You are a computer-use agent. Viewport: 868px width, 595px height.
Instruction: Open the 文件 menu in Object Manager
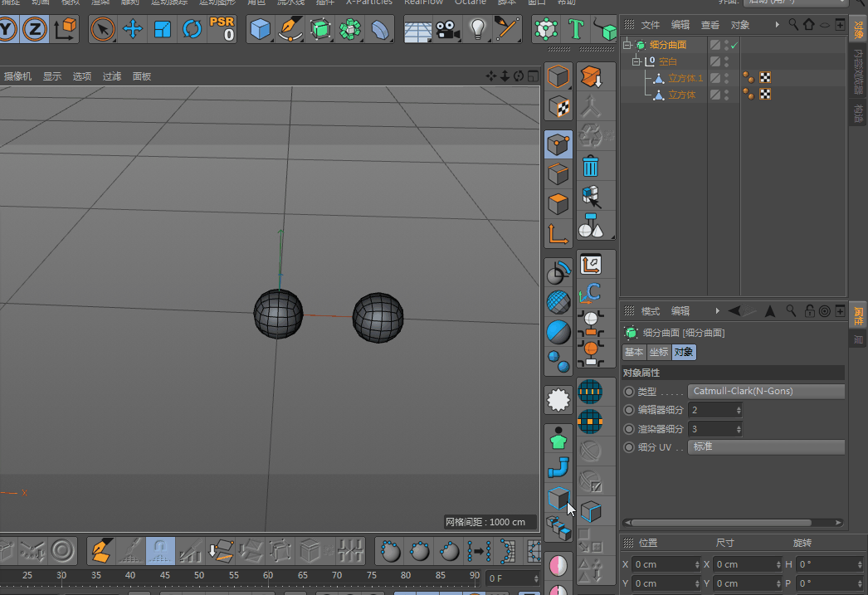click(x=651, y=25)
